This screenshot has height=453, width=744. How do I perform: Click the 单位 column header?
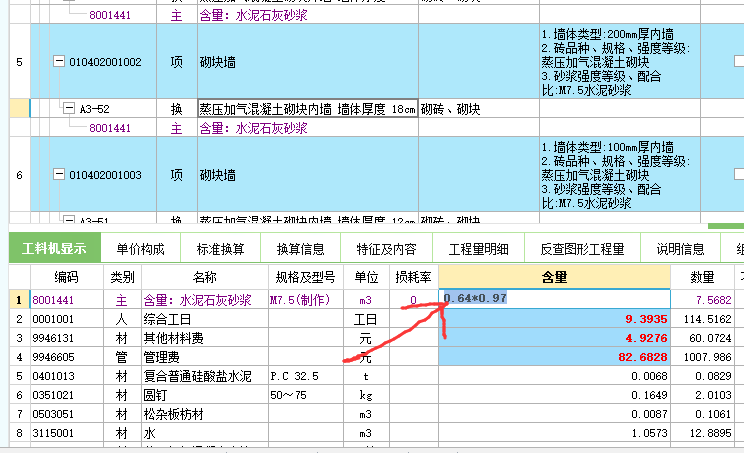pos(366,277)
